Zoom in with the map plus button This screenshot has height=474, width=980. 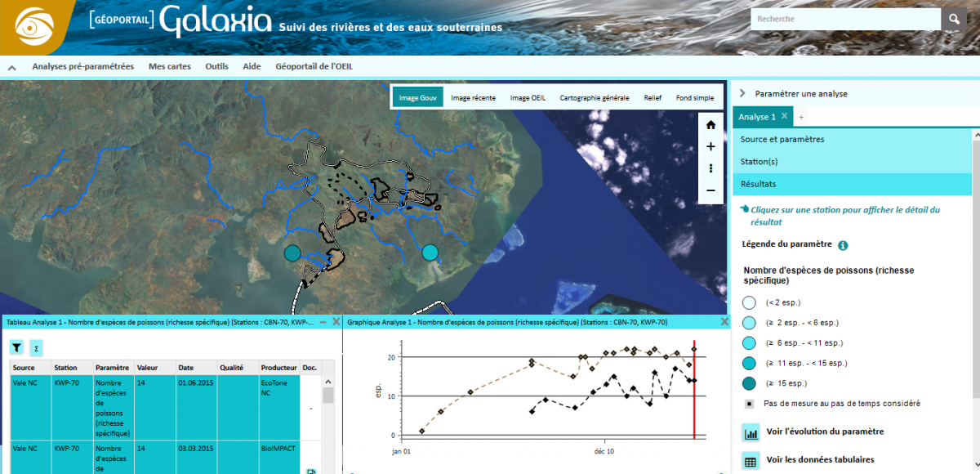pyautogui.click(x=710, y=147)
